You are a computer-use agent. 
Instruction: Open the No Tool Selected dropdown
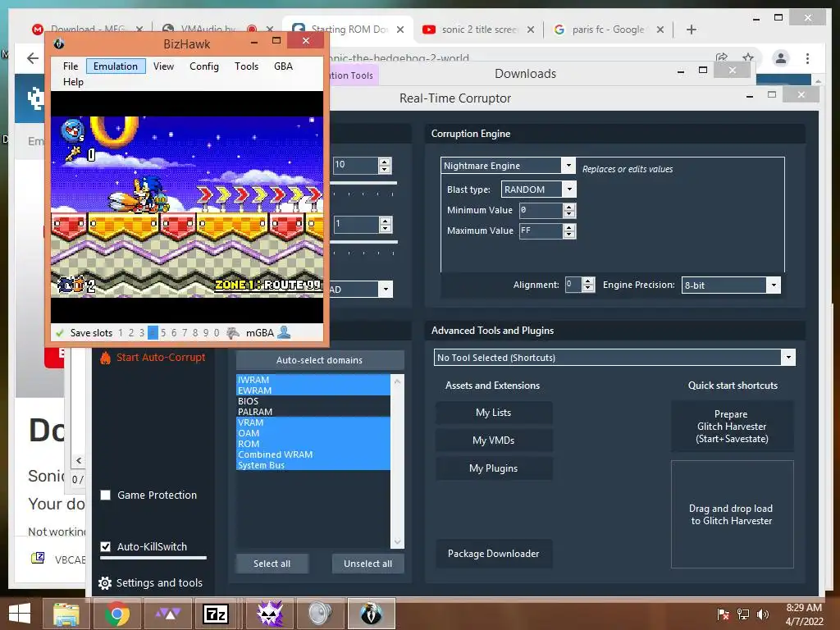tap(788, 358)
